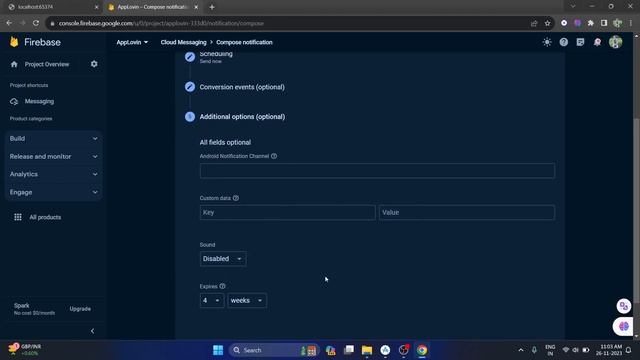Click the Additional options step header

242,117
